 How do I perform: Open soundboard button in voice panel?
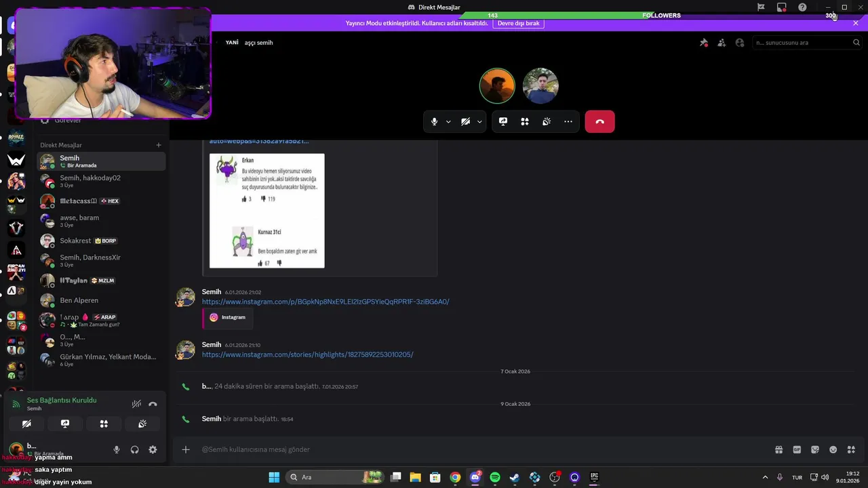point(142,424)
